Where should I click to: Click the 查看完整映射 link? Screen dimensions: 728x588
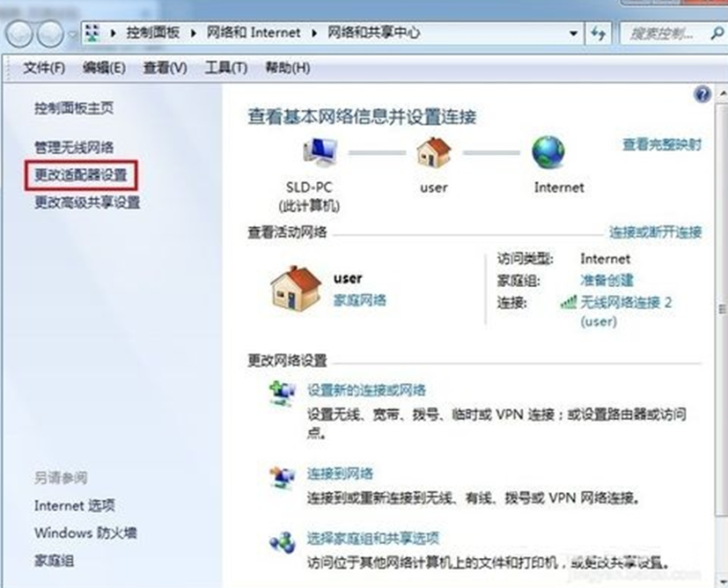pos(662,144)
